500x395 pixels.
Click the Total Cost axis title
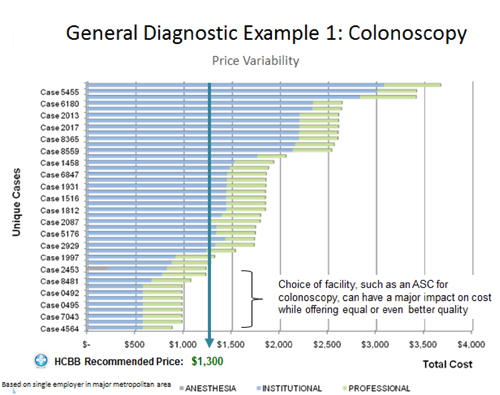(447, 364)
